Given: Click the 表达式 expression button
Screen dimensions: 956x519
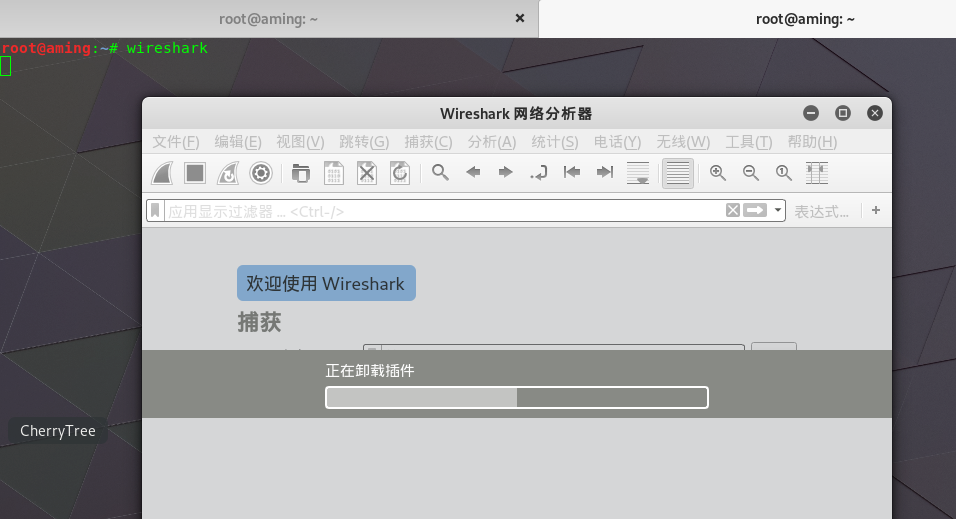Looking at the screenshot, I should point(821,212).
